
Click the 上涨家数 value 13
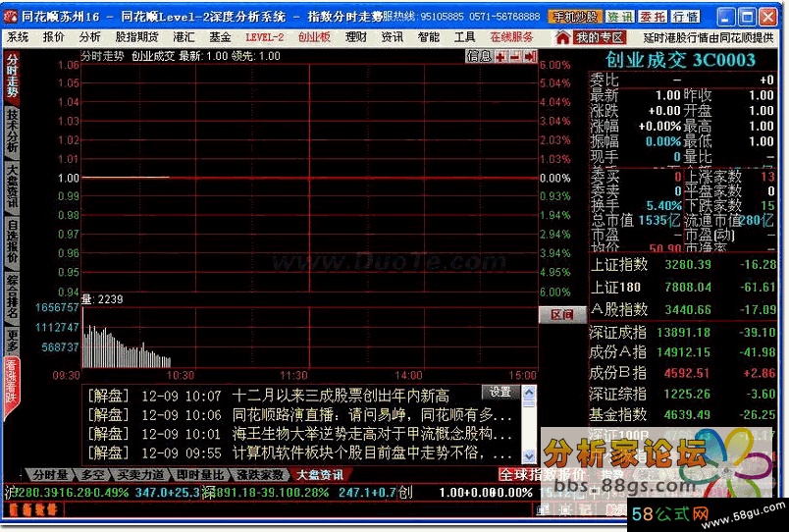(767, 177)
